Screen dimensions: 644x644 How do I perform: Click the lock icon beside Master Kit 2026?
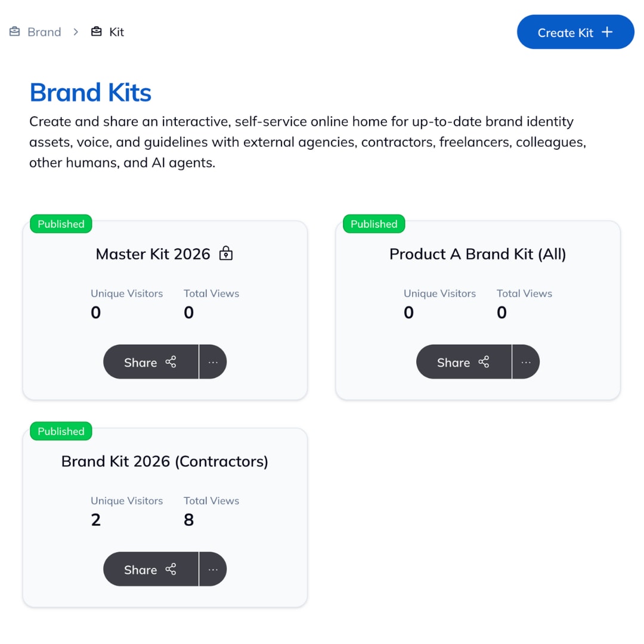[226, 253]
